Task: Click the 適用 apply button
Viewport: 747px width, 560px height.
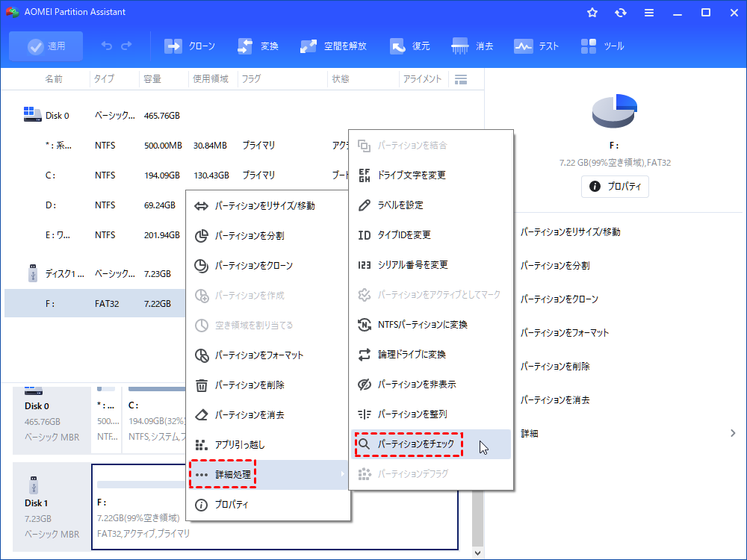Action: click(x=46, y=46)
